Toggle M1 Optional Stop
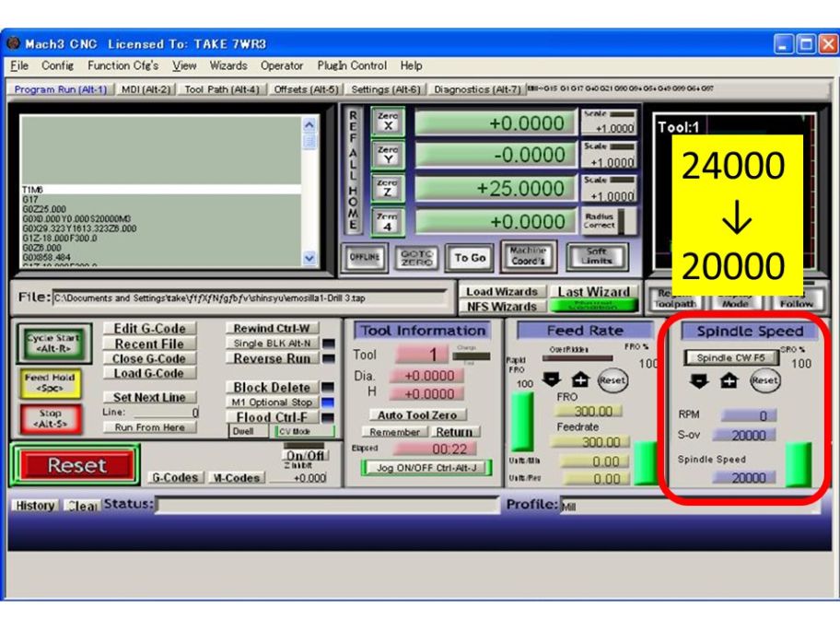 pyautogui.click(x=272, y=402)
